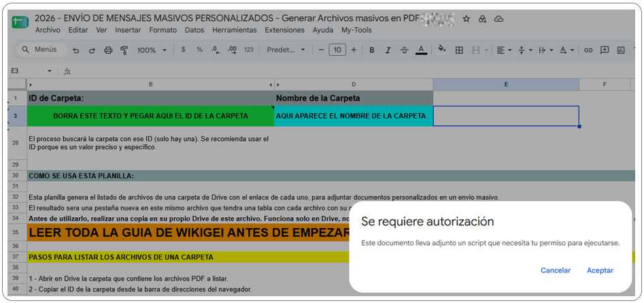644x303 pixels.
Task: Click 'COMO SE USA ESTA PLANILLA:' heading cell
Action: point(331,176)
